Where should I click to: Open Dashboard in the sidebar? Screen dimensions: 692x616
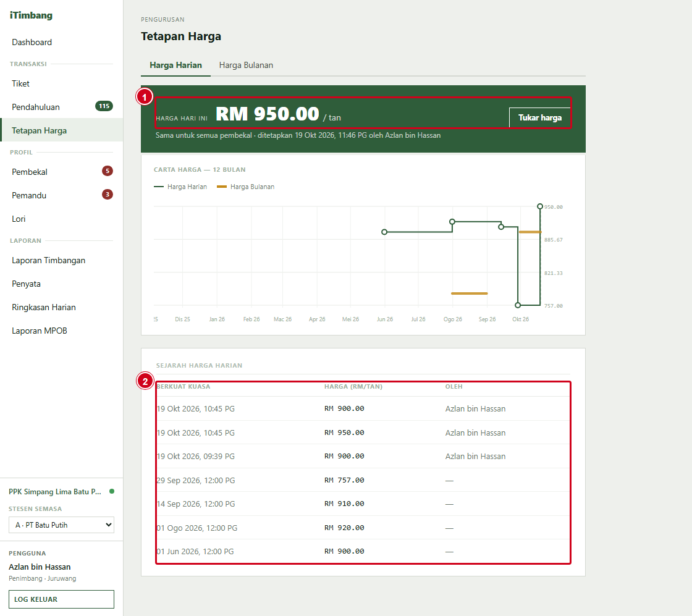[x=32, y=43]
